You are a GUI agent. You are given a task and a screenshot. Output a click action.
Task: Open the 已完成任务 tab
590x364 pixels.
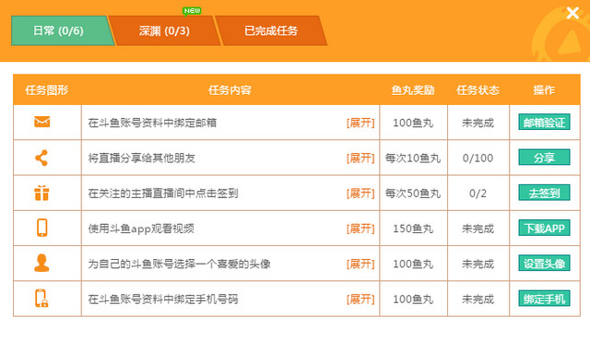[271, 30]
